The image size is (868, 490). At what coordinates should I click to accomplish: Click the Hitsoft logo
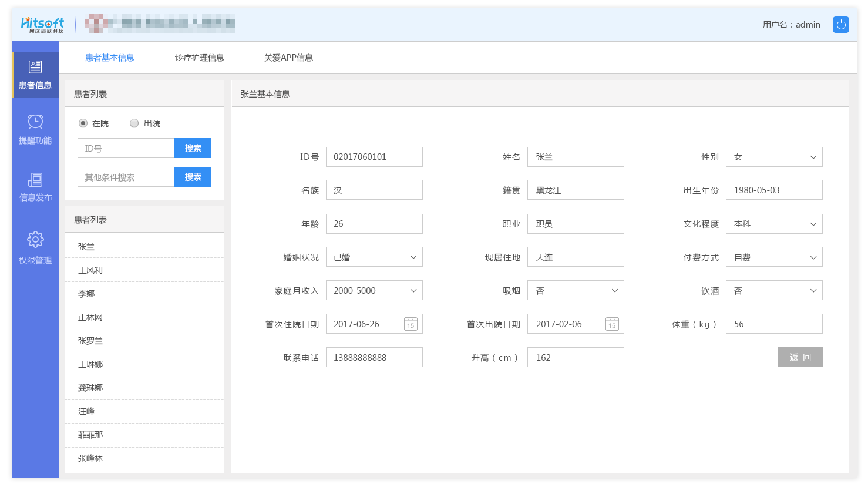point(42,25)
